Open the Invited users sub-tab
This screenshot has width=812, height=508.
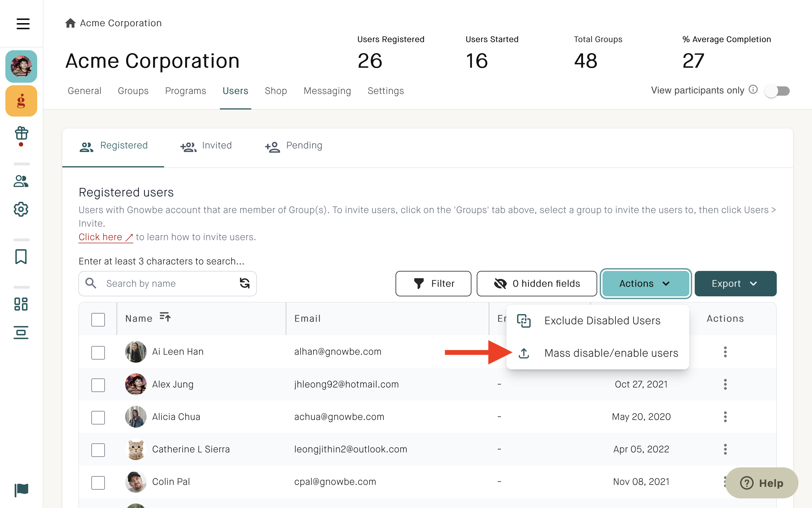pos(206,146)
